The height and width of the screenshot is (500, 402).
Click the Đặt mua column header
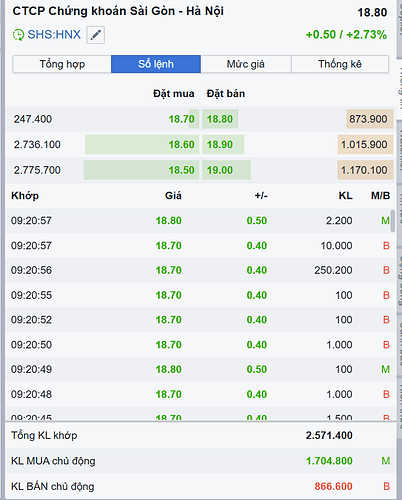click(x=174, y=94)
